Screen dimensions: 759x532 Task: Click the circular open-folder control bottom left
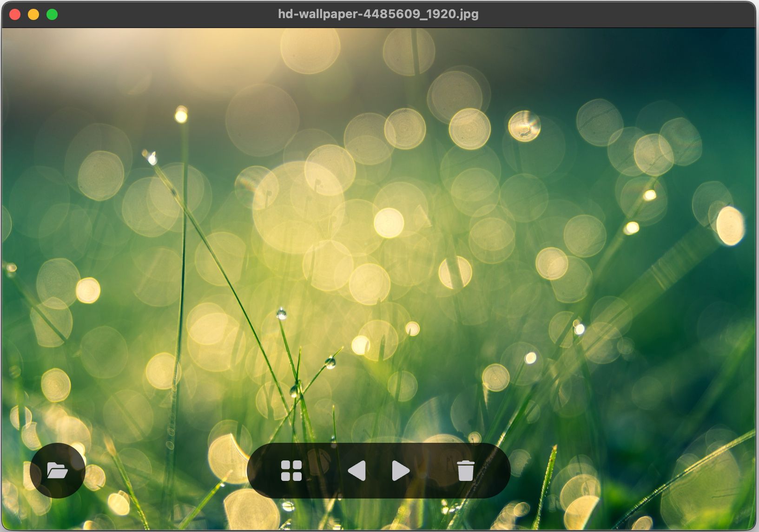(x=58, y=471)
